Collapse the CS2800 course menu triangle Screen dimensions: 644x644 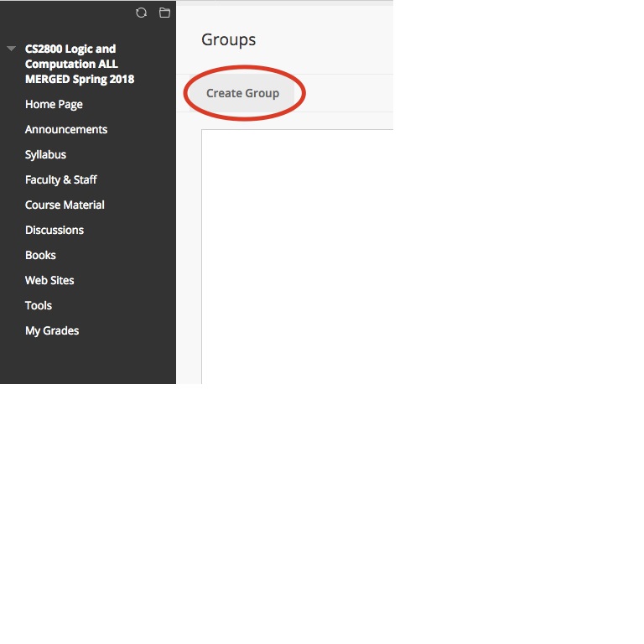(11, 49)
